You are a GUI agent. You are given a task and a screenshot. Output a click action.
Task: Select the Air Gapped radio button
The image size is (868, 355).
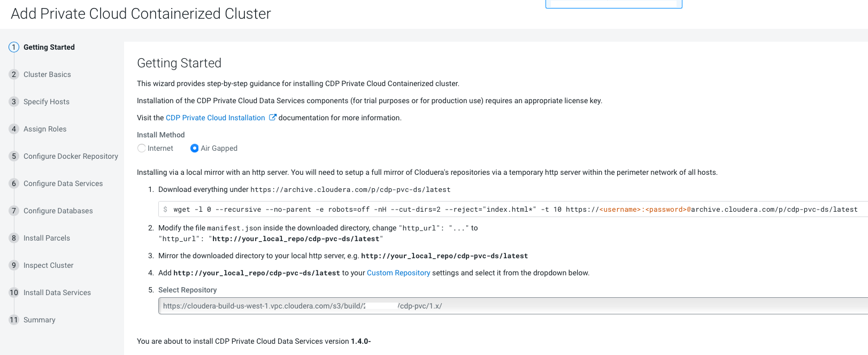[x=195, y=148]
